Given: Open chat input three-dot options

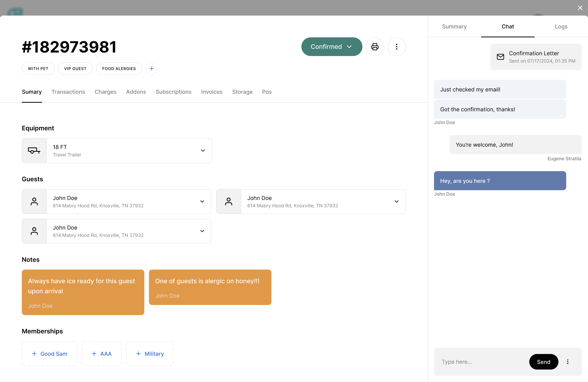Looking at the screenshot, I should [568, 362].
